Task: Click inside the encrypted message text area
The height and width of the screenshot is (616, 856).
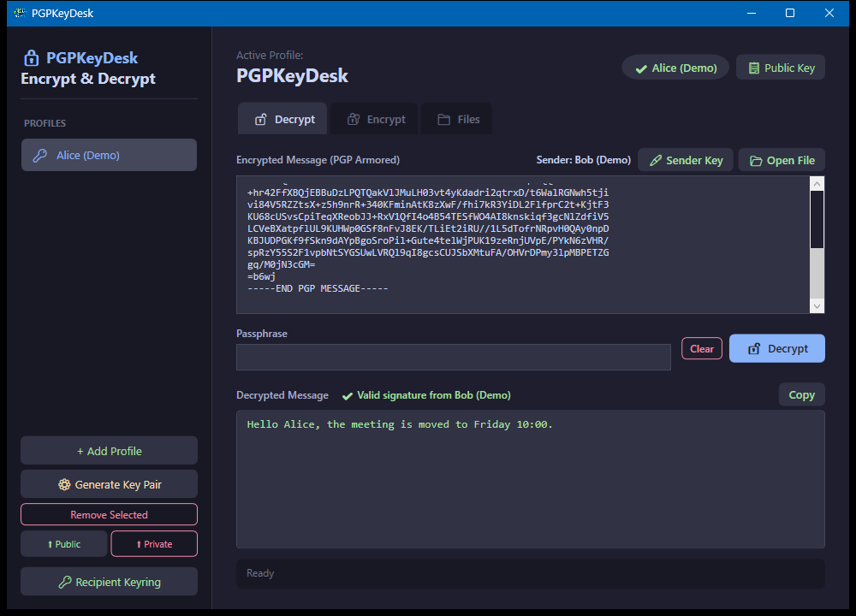Action: (x=523, y=245)
